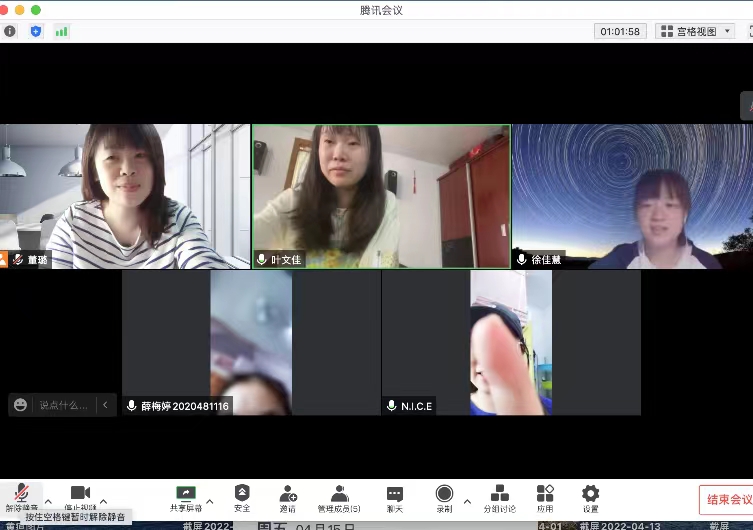Image resolution: width=753 pixels, height=530 pixels.
Task: Open 分组讨论 breakout rooms
Action: [x=500, y=494]
